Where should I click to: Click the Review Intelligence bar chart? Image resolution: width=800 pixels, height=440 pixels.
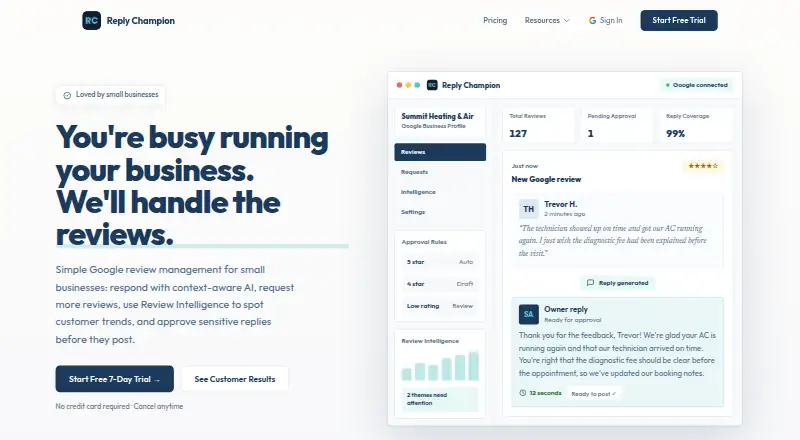pos(440,366)
